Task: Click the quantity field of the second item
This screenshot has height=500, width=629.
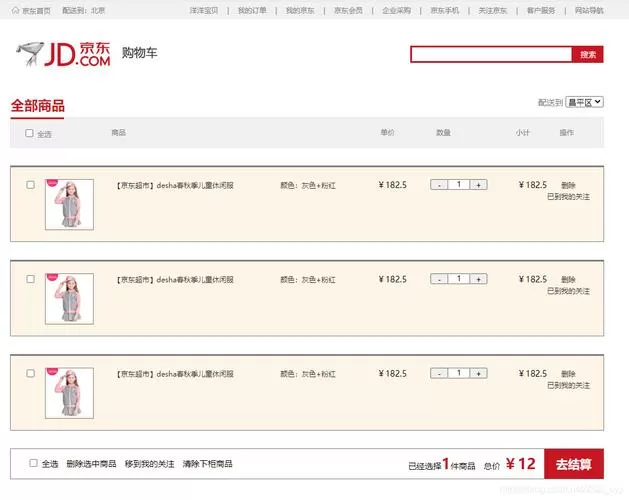Action: [x=459, y=279]
